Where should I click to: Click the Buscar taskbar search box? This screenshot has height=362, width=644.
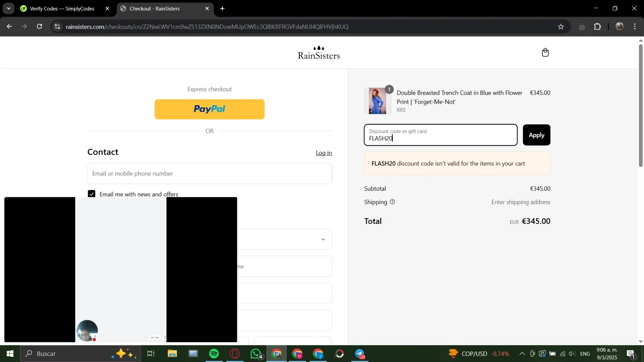pos(80,354)
